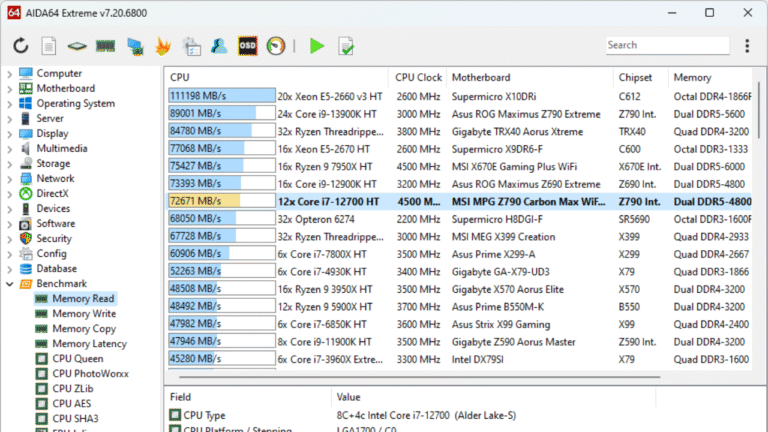This screenshot has width=768, height=432.
Task: Open the CPU AES benchmark
Action: coord(72,404)
